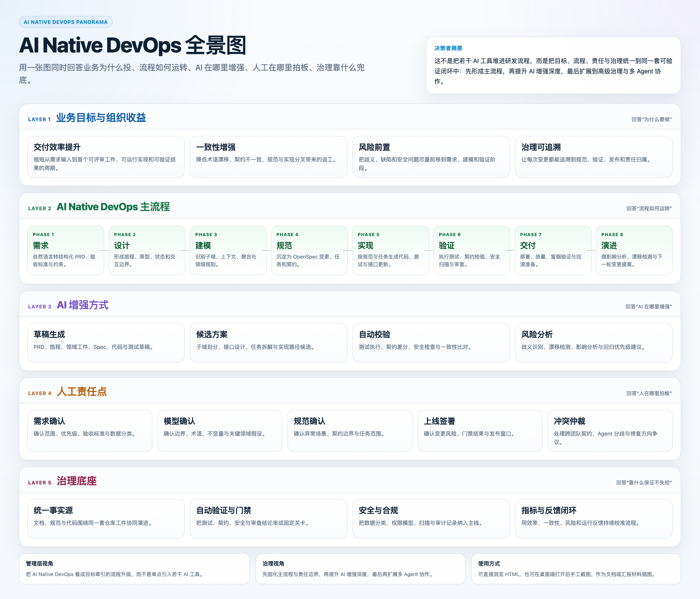The image size is (700, 599).
Task: Click the 使用方式 footer card
Action: point(576,569)
